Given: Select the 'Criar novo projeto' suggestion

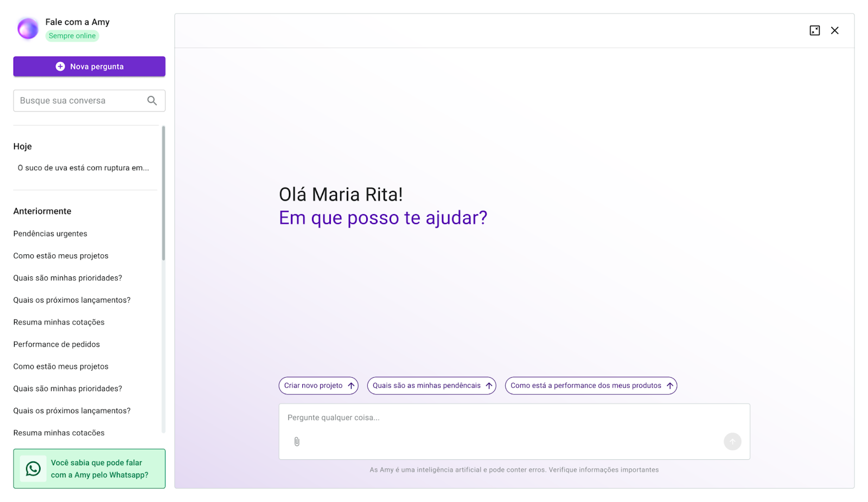Looking at the screenshot, I should point(318,385).
